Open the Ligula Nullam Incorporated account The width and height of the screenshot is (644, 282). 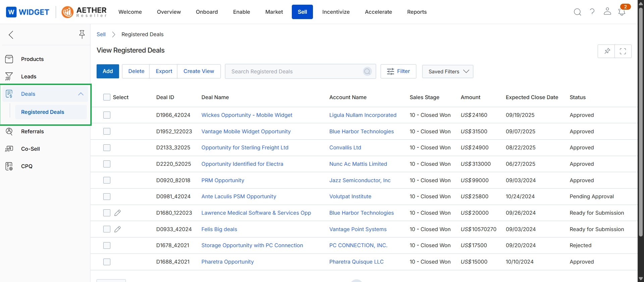coord(363,115)
